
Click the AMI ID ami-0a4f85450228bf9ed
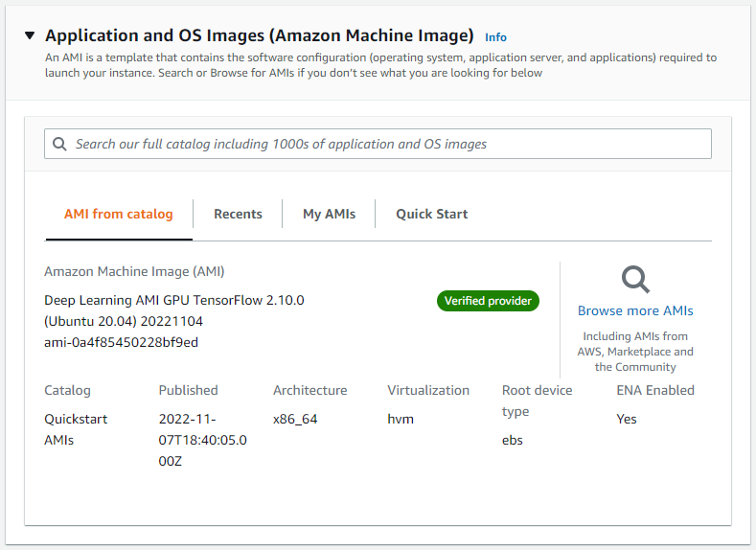(x=121, y=342)
